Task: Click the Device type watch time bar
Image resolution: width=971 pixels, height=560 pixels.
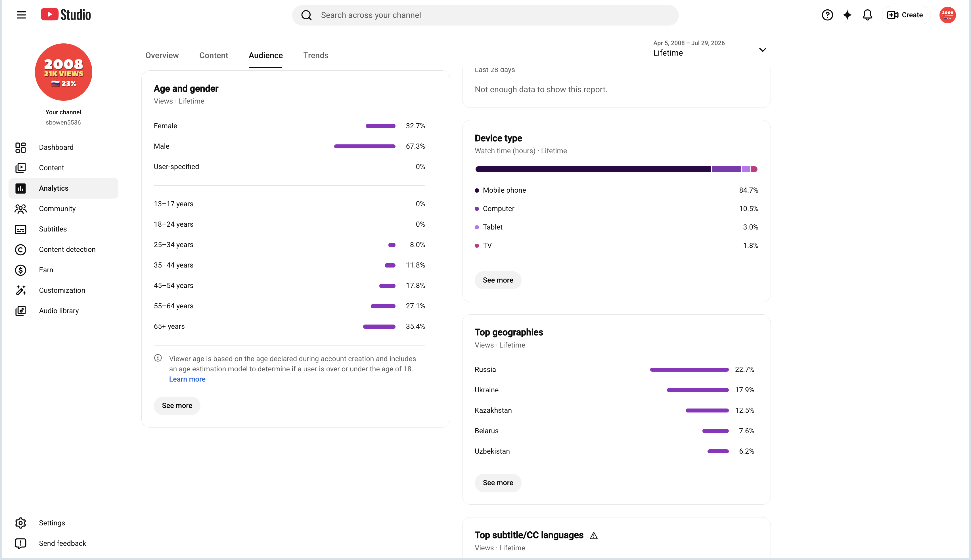Action: 616,169
